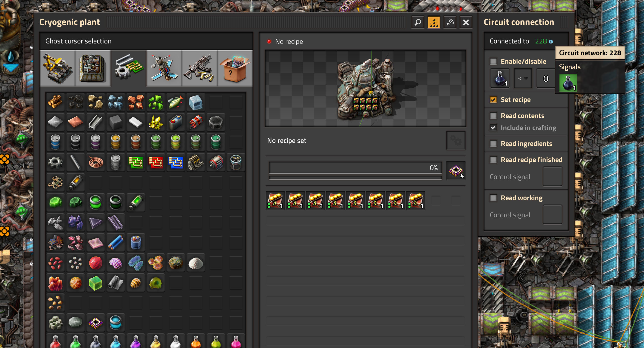
Task: Pick the carbon fiber item
Action: [x=116, y=283]
